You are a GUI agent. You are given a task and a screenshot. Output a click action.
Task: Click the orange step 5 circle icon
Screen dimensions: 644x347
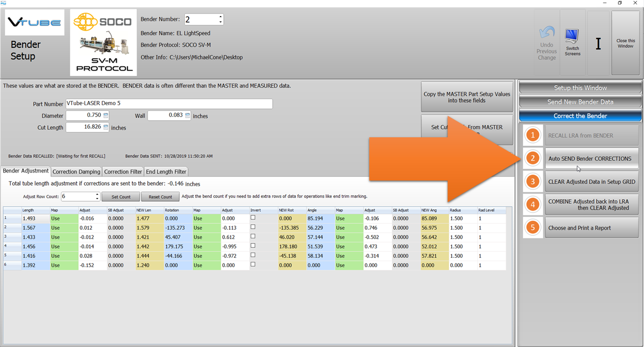[x=533, y=228]
